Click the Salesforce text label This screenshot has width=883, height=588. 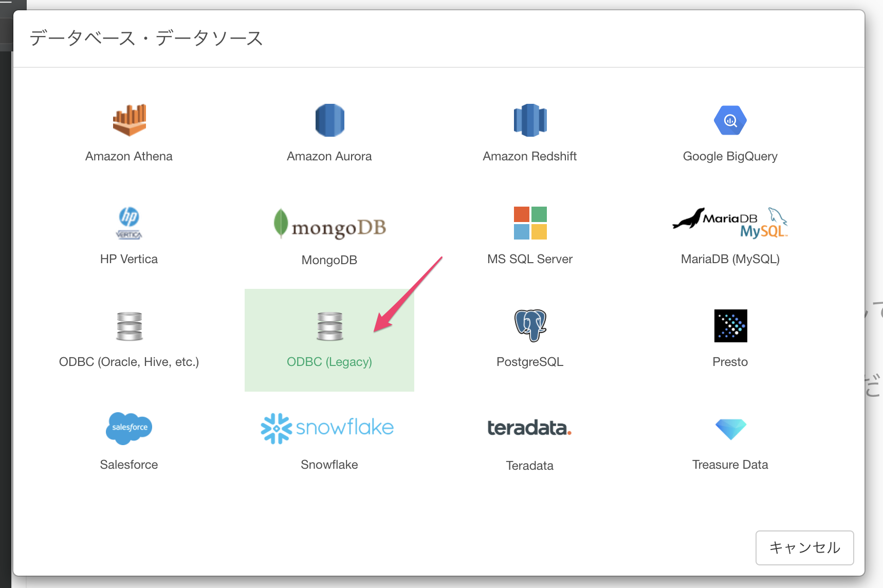coord(129,465)
